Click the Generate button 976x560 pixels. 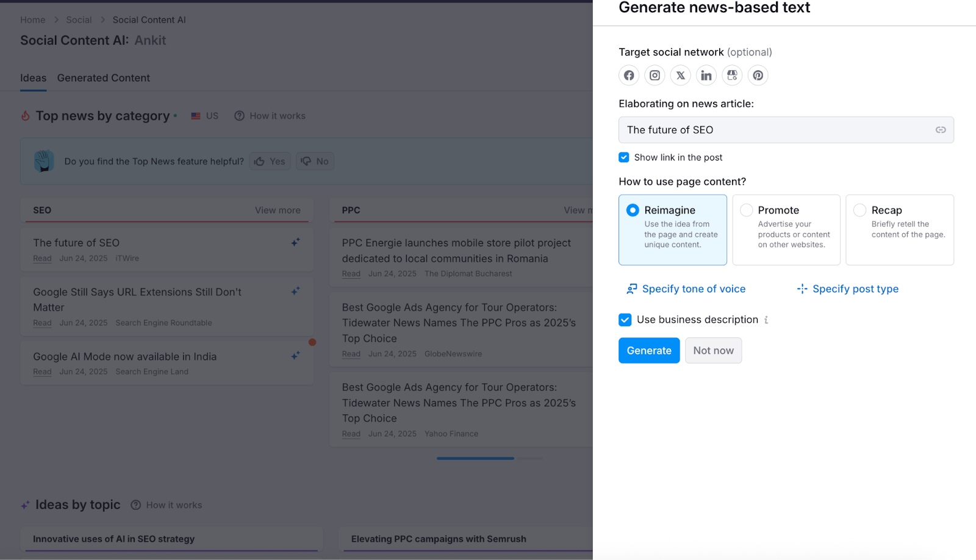(x=649, y=351)
